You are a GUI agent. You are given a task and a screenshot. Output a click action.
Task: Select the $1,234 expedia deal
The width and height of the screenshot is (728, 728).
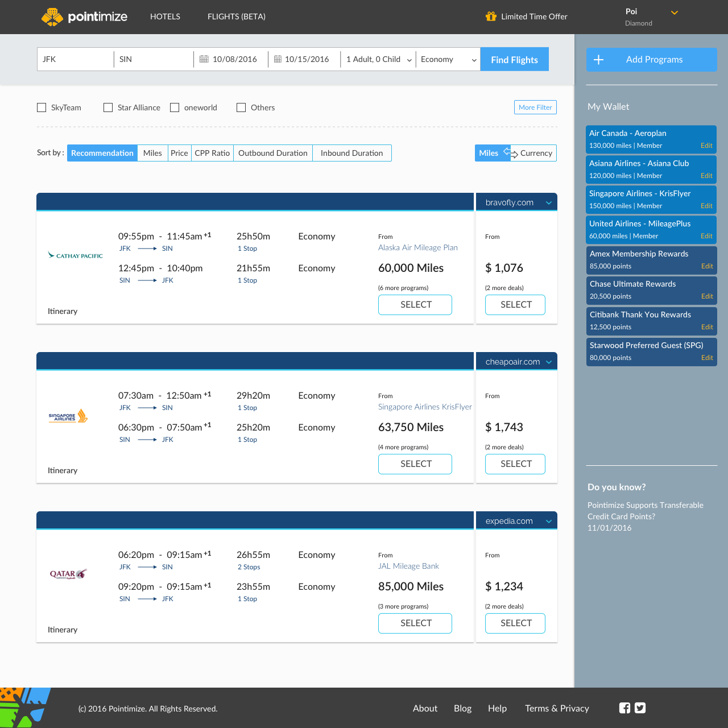coord(515,623)
